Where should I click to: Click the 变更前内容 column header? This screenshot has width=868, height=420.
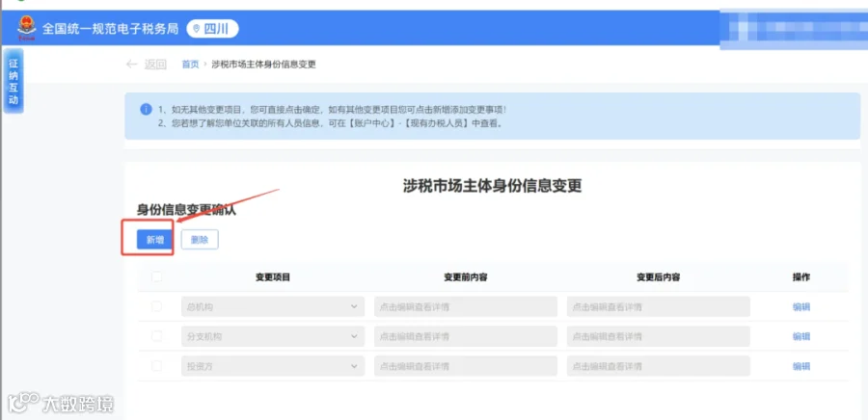click(466, 277)
